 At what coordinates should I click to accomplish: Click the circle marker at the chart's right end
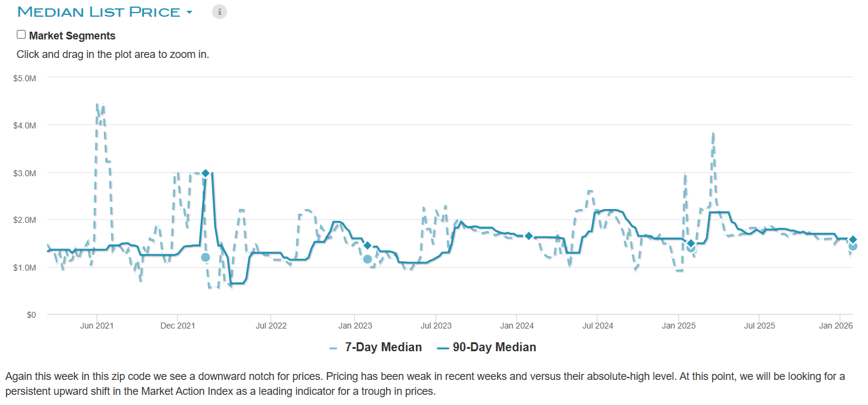coord(853,246)
